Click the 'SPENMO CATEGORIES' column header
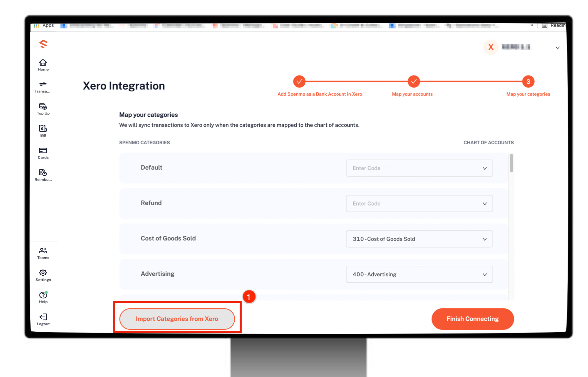This screenshot has height=377, width=588. [144, 143]
